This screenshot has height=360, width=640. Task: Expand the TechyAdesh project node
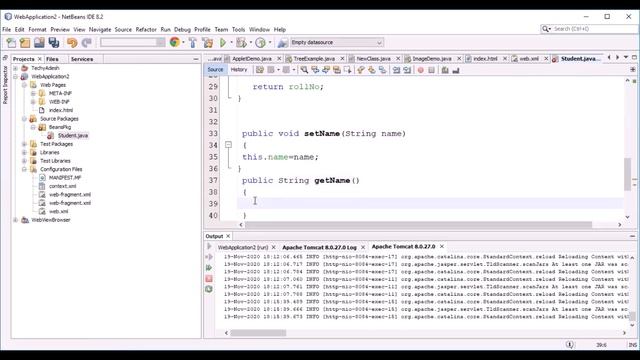(x=16, y=68)
